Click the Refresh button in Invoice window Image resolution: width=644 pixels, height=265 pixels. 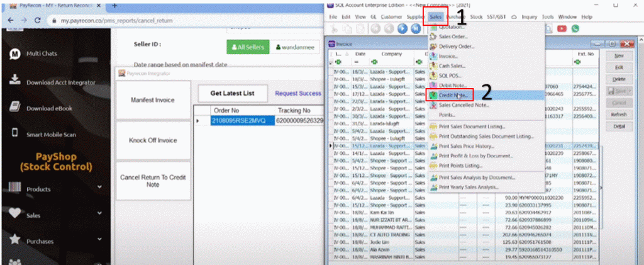point(619,115)
